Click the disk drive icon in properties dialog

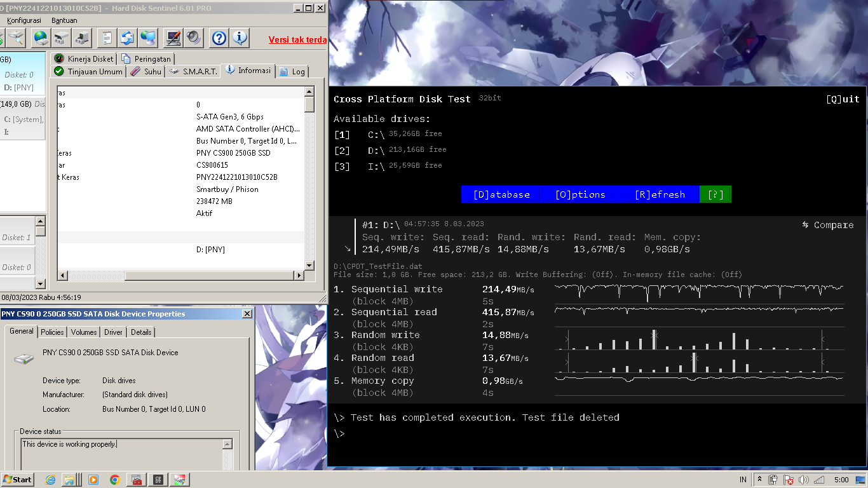point(24,359)
